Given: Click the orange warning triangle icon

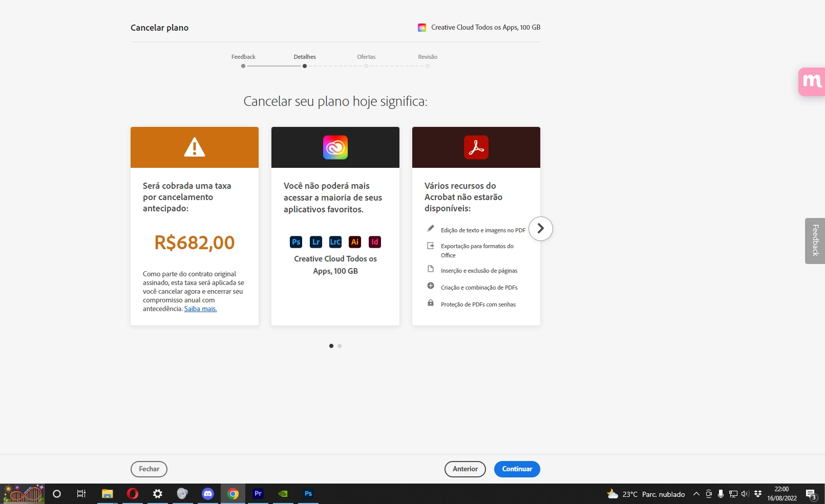Looking at the screenshot, I should tap(195, 147).
